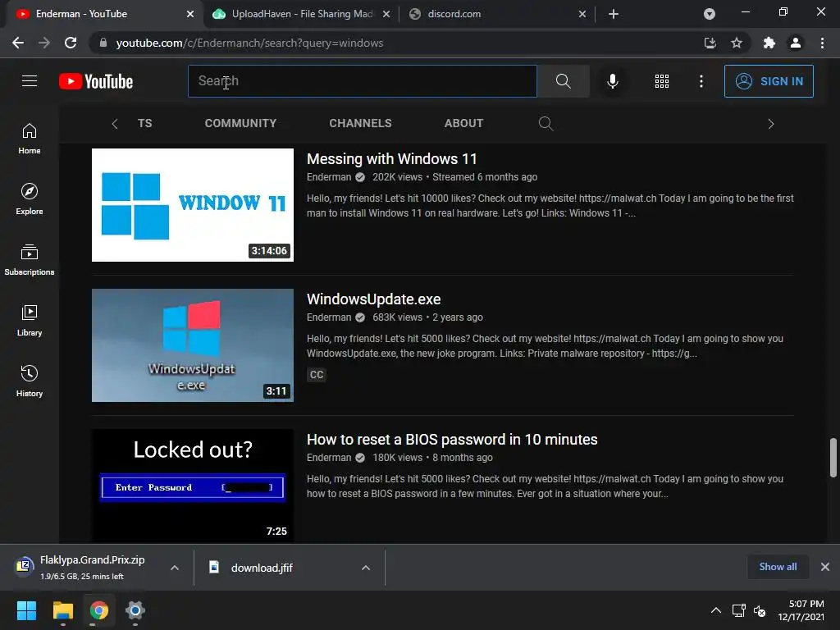
Task: Click the channel search magnifier icon
Action: pos(546,123)
